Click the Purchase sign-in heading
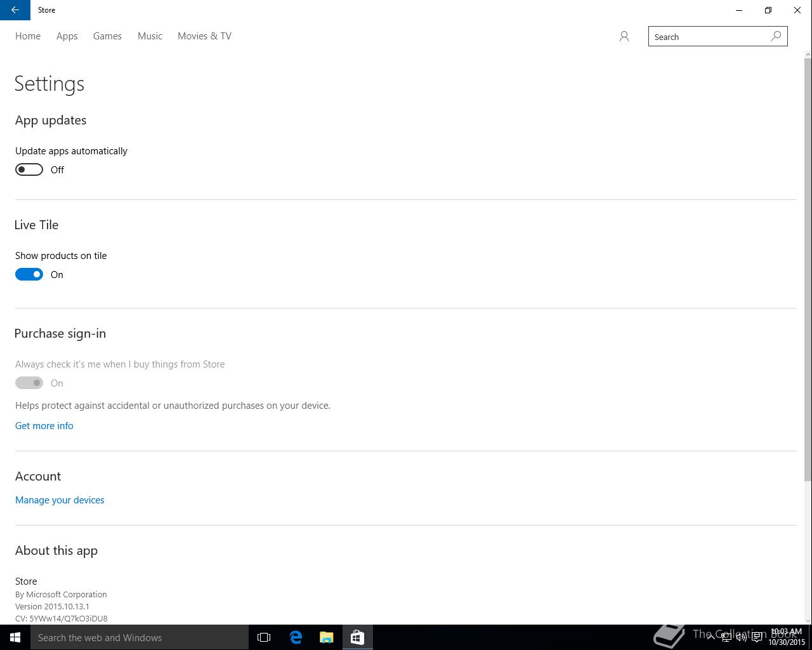The image size is (812, 650). click(x=60, y=333)
